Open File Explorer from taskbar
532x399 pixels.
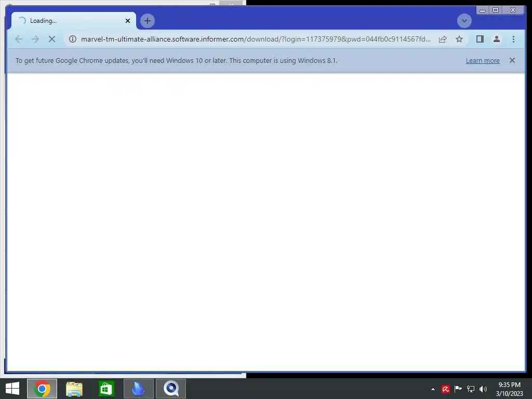click(x=74, y=389)
